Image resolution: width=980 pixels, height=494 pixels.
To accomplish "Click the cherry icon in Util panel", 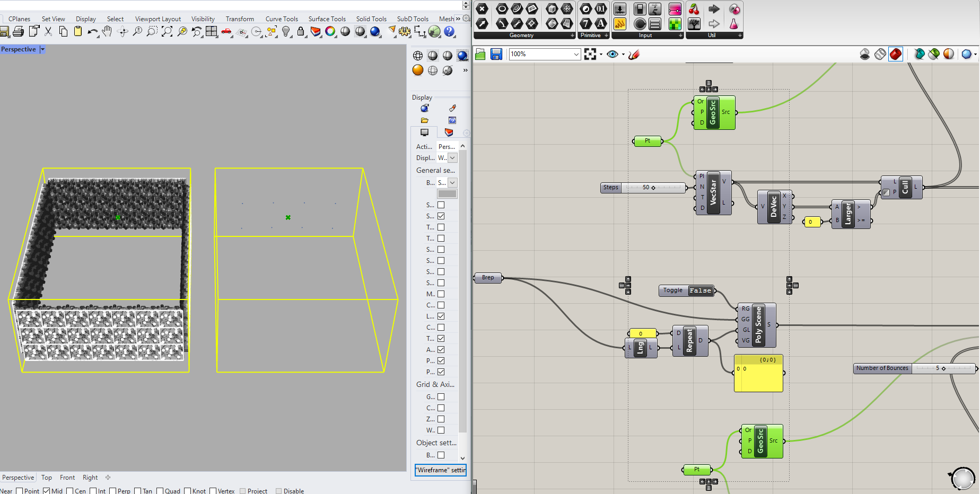I will click(694, 9).
